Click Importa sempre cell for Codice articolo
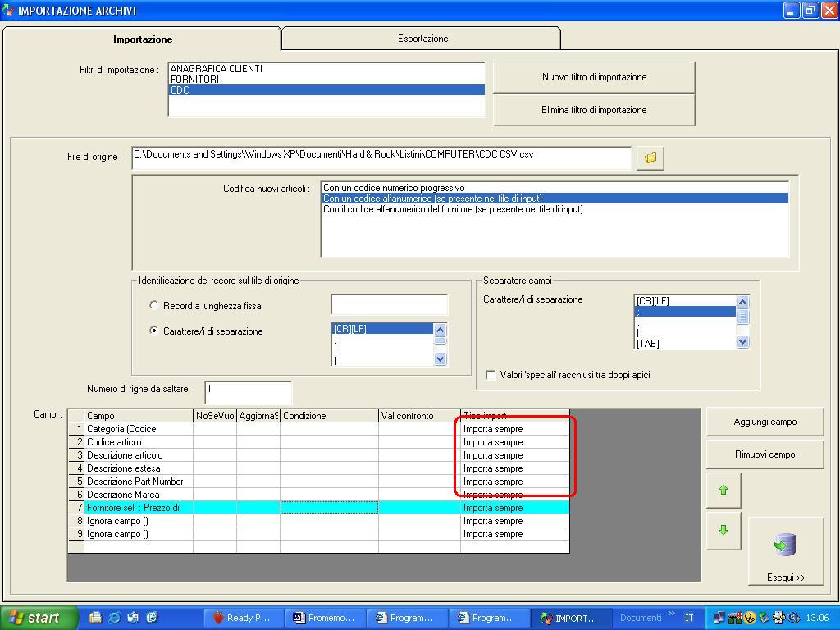840x630 pixels. (515, 442)
